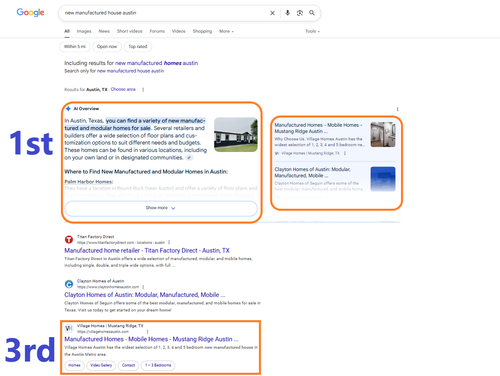Open more options for Clayton Homes result
500x376 pixels.
(143, 287)
